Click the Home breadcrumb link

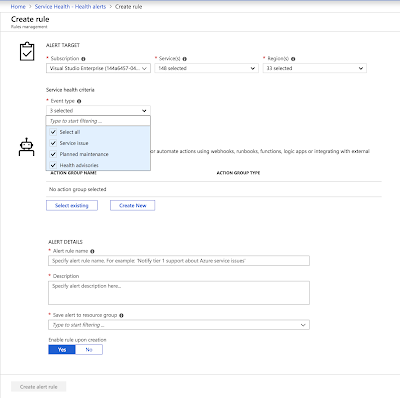pos(18,6)
